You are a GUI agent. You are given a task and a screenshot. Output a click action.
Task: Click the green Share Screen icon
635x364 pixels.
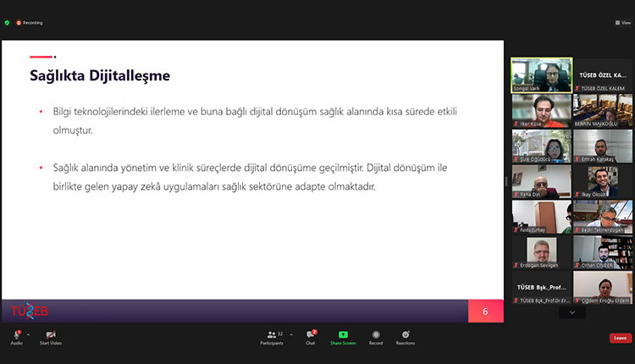coord(343,335)
